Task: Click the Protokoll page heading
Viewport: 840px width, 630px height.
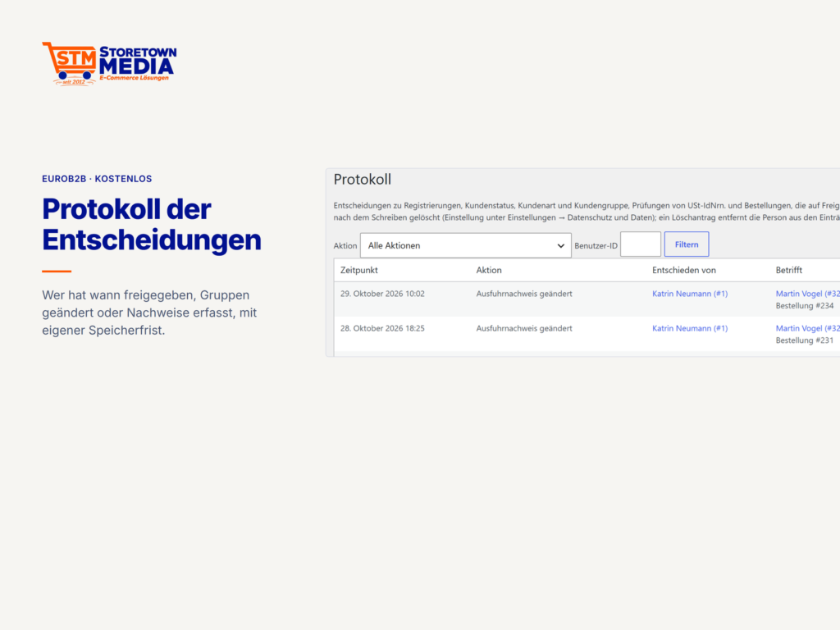Action: pyautogui.click(x=362, y=180)
